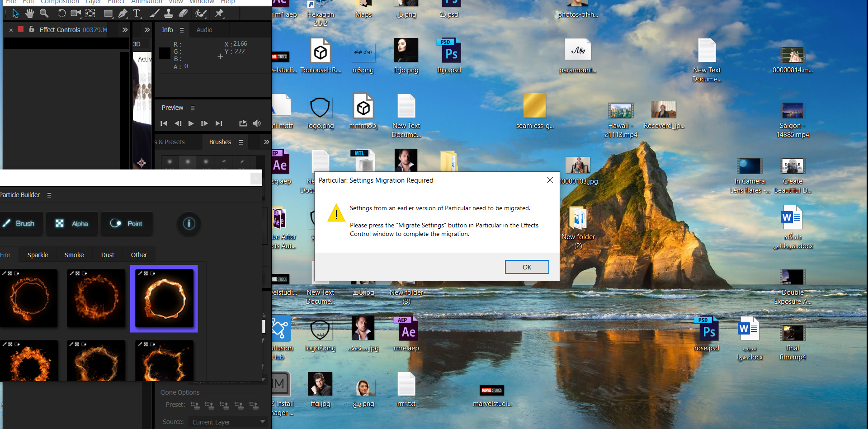Step back one frame in Preview
The image size is (868, 429).
point(178,123)
